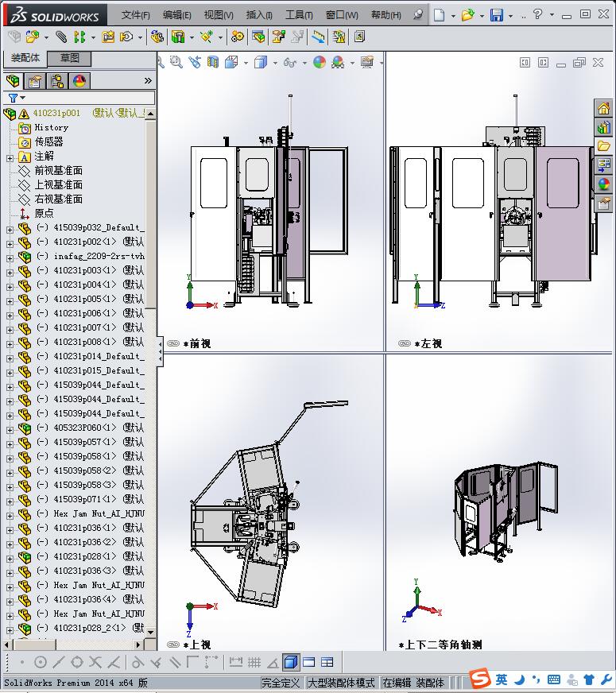Screen dimensions: 616x693
Task: Open the DisplayManager color-wheel tab
Action: (x=79, y=81)
